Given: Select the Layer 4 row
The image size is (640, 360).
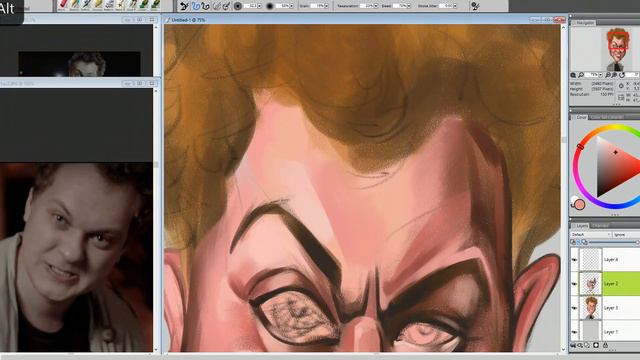Looking at the screenshot, I should tap(605, 260).
